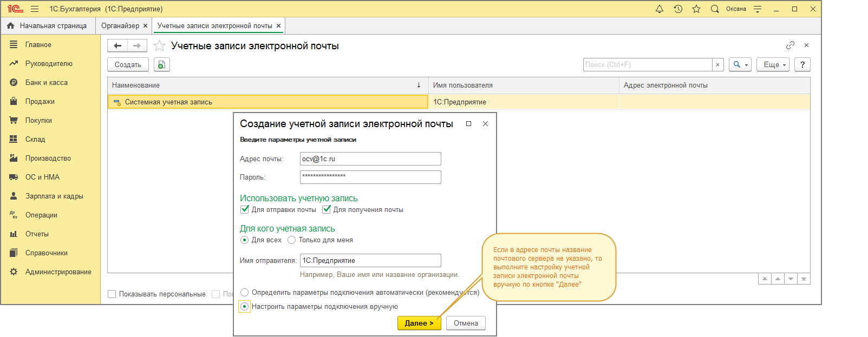
Task: Open service settings menu icon next to Оксана
Action: click(758, 9)
